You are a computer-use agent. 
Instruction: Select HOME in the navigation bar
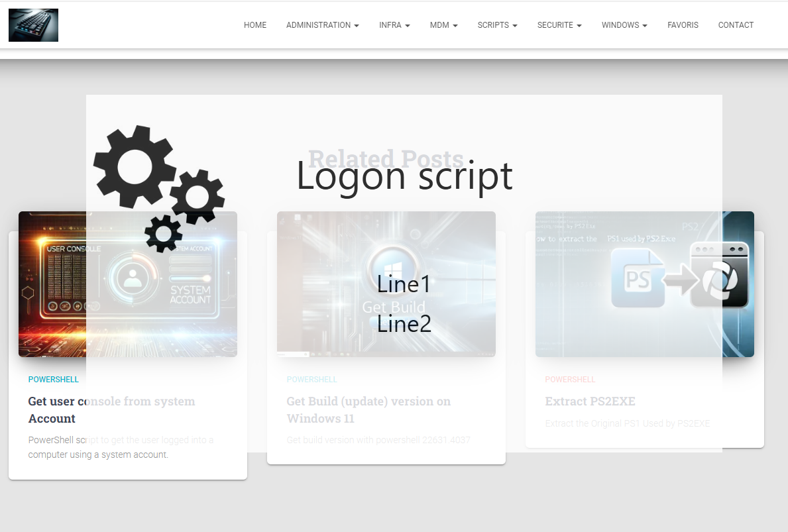(255, 25)
